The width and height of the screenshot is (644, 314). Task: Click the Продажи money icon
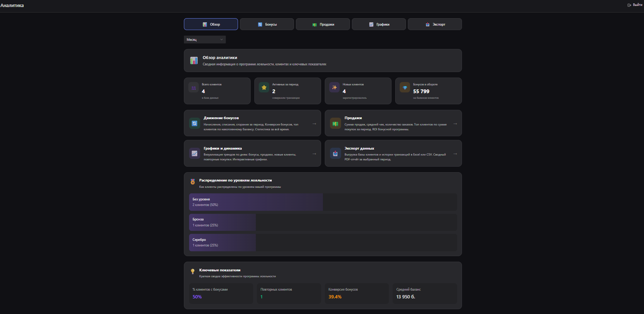pyautogui.click(x=336, y=124)
